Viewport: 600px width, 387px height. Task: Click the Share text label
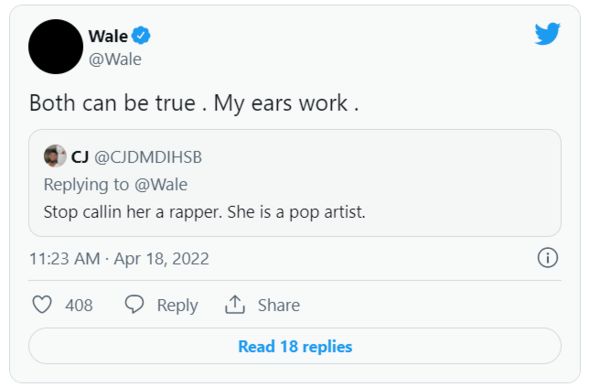[x=279, y=305]
